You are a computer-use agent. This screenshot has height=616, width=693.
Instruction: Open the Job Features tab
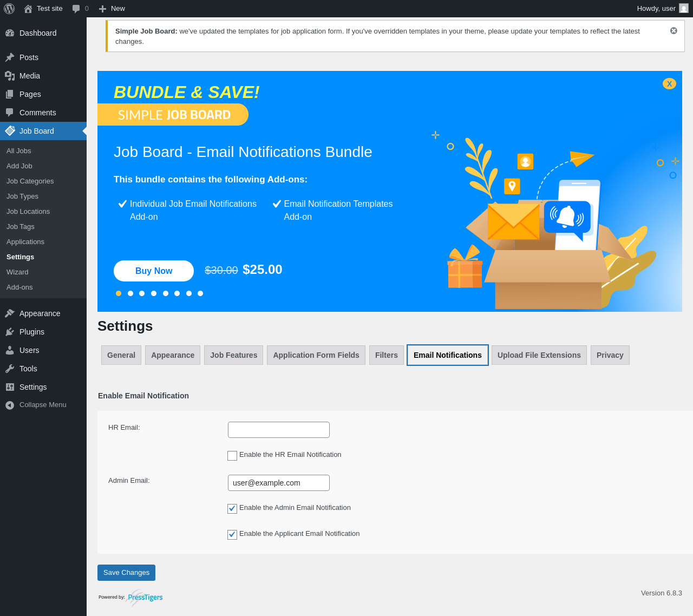pyautogui.click(x=234, y=355)
